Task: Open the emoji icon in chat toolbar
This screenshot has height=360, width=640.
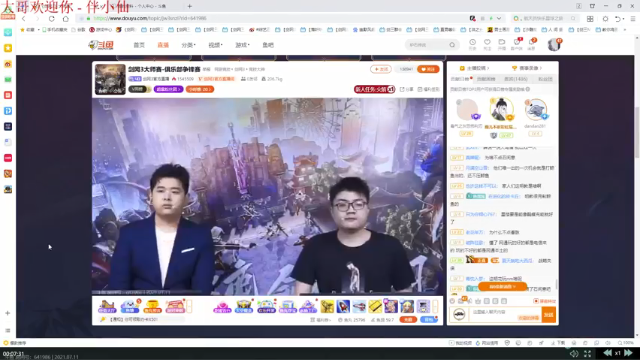Action: click(452, 301)
